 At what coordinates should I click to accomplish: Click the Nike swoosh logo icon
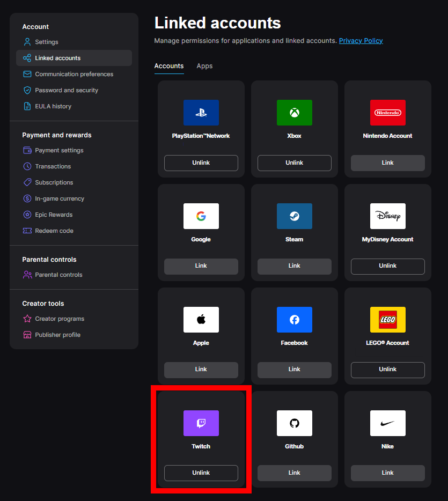pyautogui.click(x=387, y=423)
